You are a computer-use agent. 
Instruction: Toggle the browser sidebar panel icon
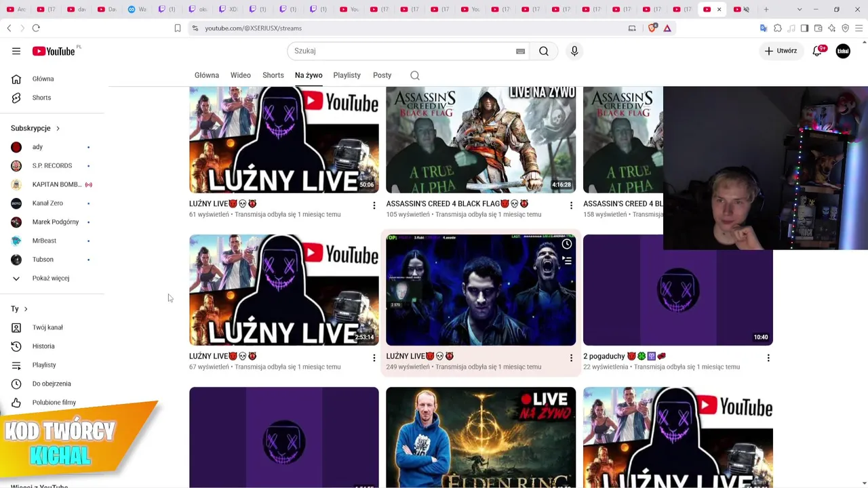pyautogui.click(x=804, y=28)
